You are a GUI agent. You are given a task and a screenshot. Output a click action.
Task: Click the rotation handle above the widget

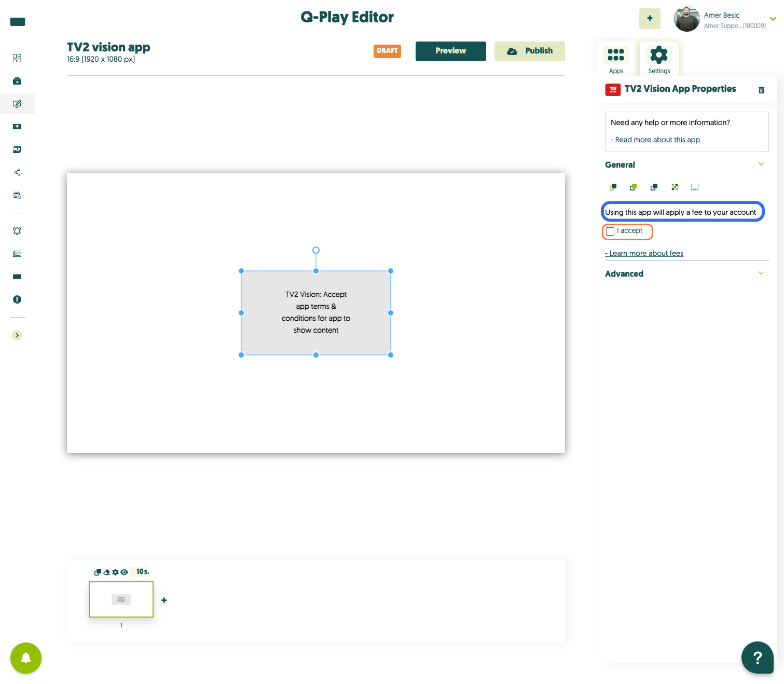[316, 250]
